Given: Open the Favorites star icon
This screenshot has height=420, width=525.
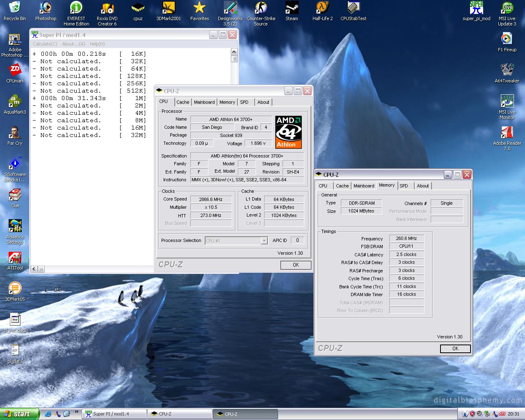Looking at the screenshot, I should pos(199,11).
